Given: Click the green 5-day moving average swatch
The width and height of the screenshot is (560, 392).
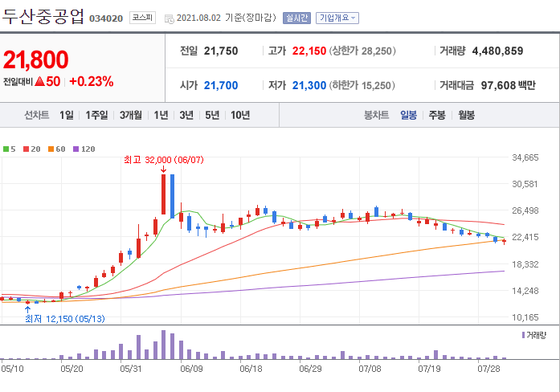Looking at the screenshot, I should (x=6, y=149).
